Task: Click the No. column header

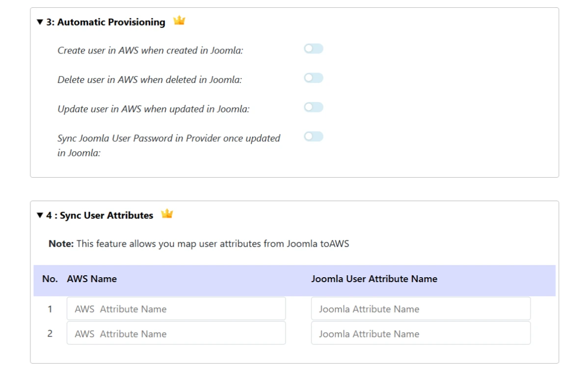Action: coord(50,279)
